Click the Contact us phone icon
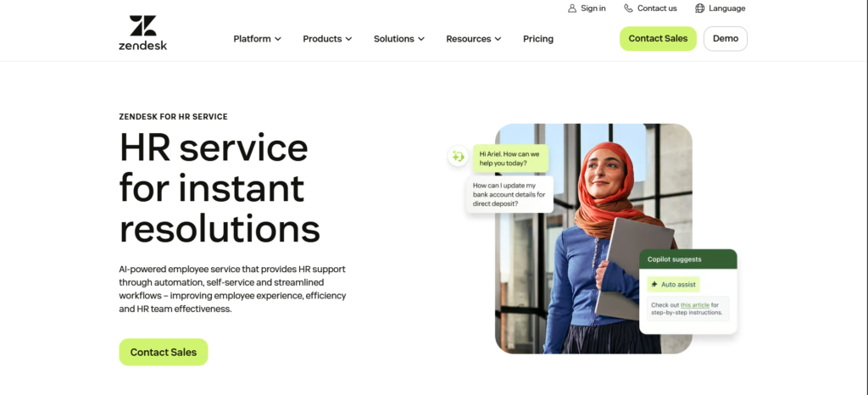Screen dimensions: 868x395 (x=628, y=8)
